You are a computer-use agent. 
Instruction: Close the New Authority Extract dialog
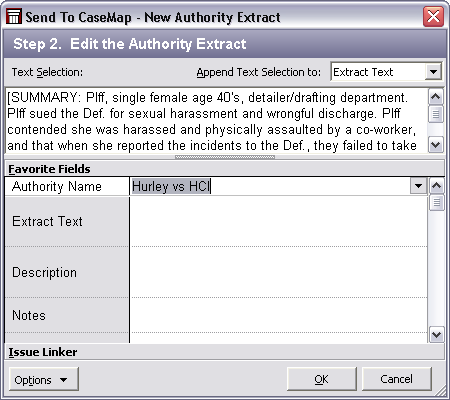tap(433, 16)
